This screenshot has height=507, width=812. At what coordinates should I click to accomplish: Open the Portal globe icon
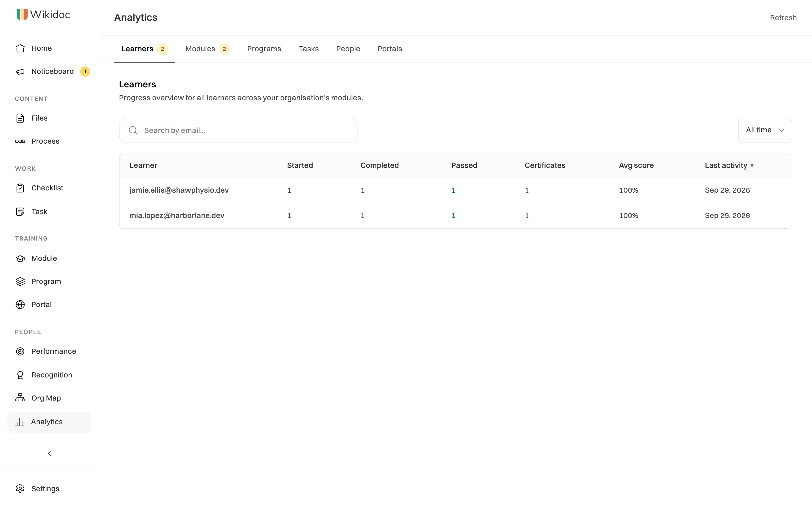point(20,304)
